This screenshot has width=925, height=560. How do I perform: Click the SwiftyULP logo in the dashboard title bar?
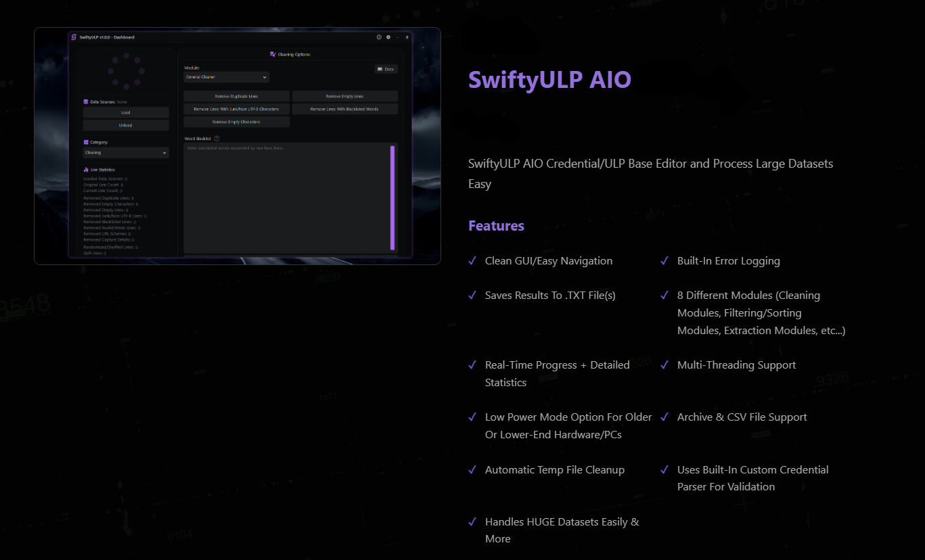(x=74, y=37)
